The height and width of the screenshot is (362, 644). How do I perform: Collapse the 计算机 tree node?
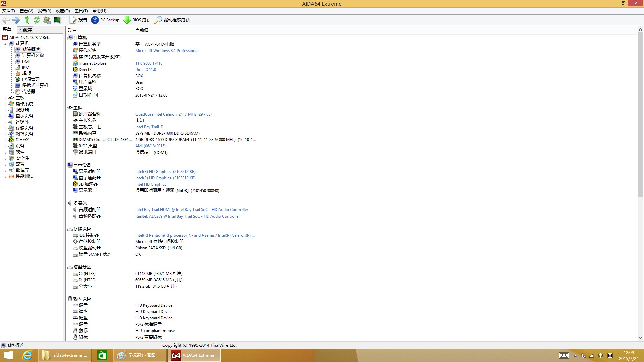(5, 44)
